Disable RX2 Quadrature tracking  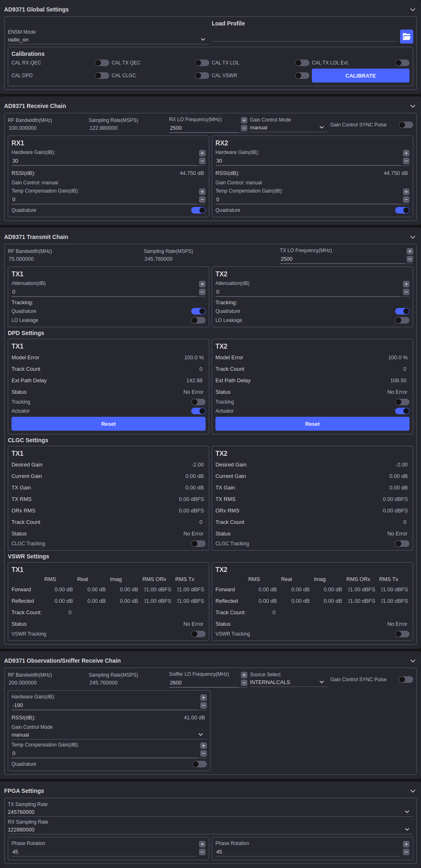(402, 210)
